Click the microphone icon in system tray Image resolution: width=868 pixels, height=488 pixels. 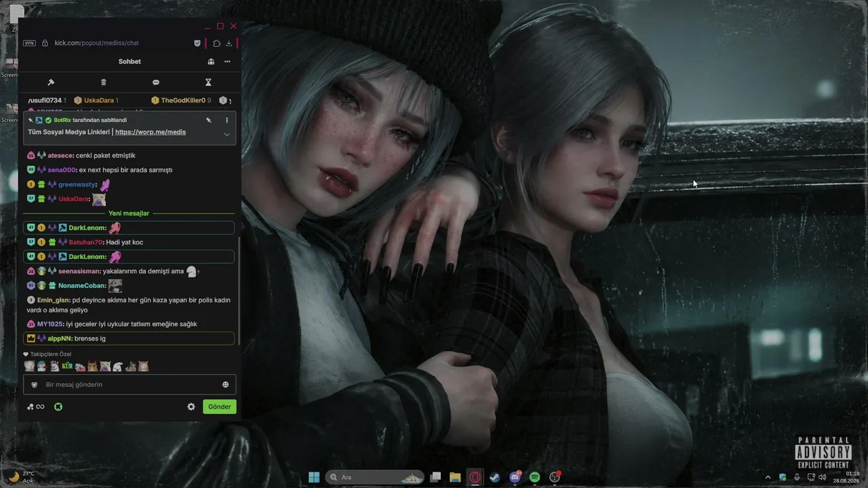pos(797,477)
